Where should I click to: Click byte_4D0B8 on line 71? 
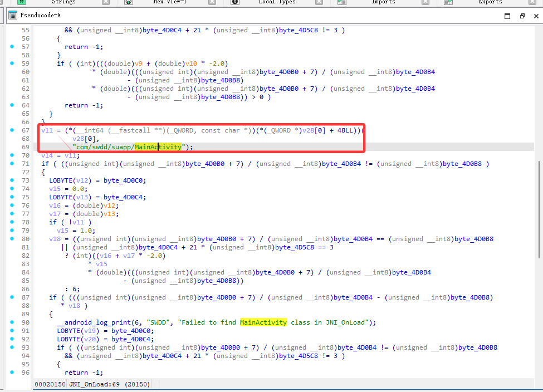coord(462,164)
